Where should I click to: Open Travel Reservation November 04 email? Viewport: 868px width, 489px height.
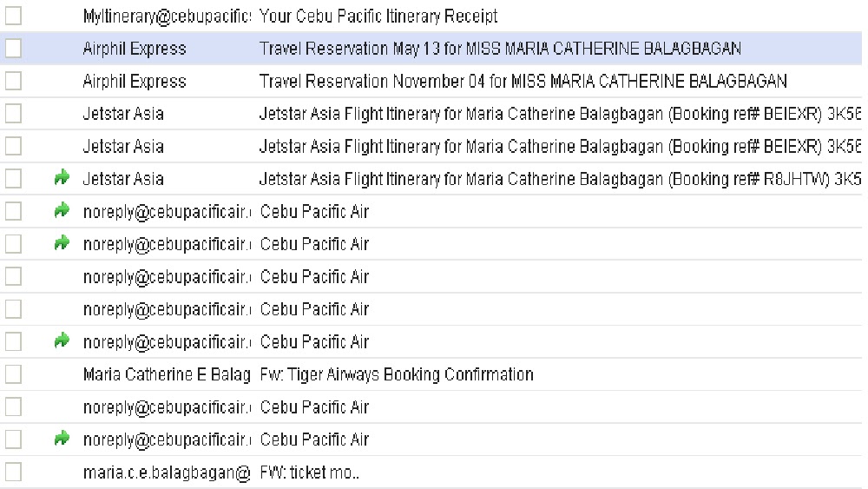(x=523, y=82)
